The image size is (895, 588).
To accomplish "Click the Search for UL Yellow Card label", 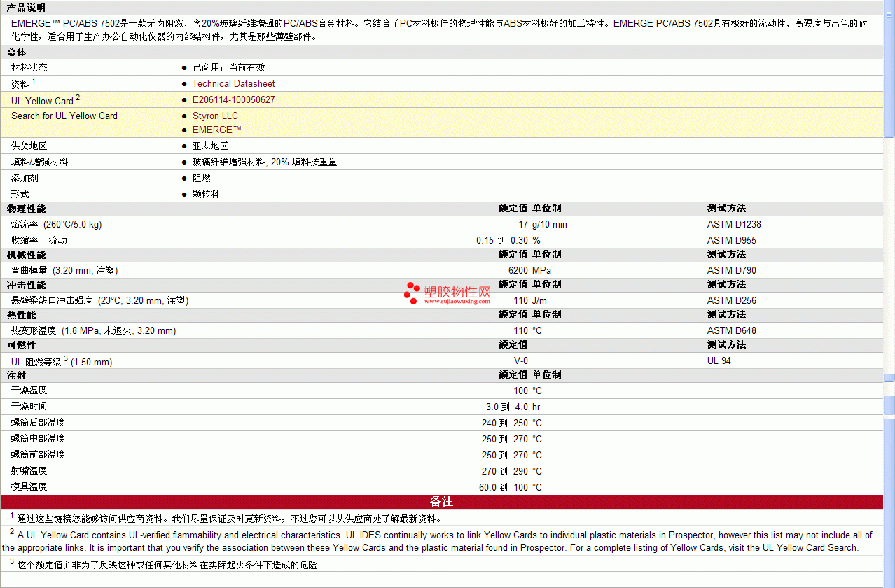I will pos(64,116).
